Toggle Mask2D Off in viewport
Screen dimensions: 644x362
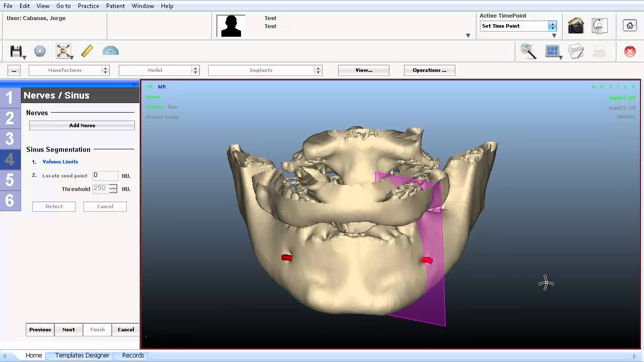click(x=622, y=108)
